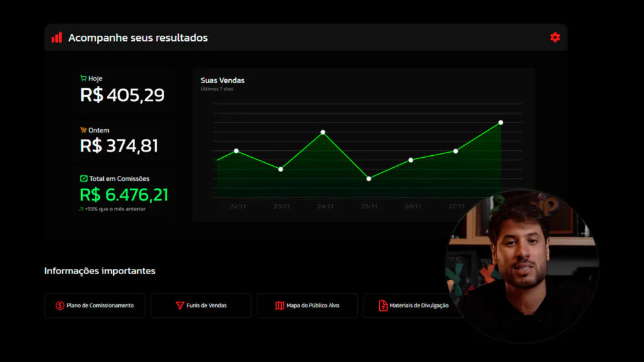Click the red bar chart icon beside the title

(x=57, y=38)
